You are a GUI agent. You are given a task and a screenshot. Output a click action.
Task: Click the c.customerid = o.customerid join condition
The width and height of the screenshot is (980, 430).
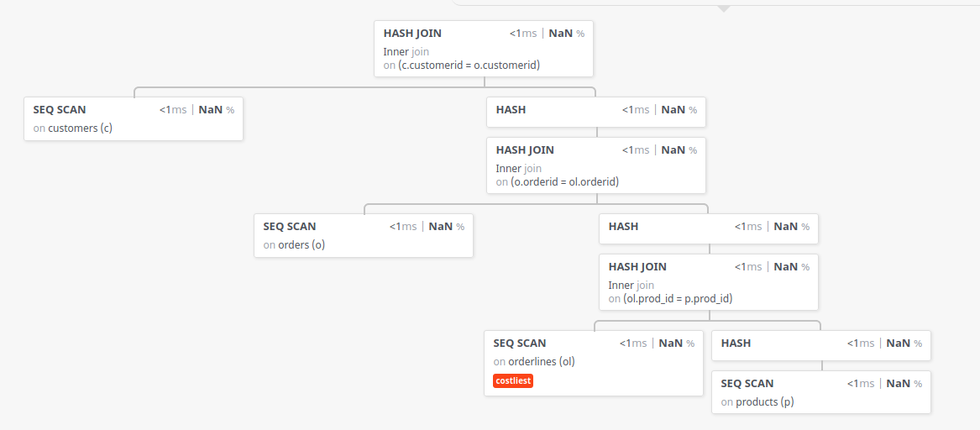469,65
